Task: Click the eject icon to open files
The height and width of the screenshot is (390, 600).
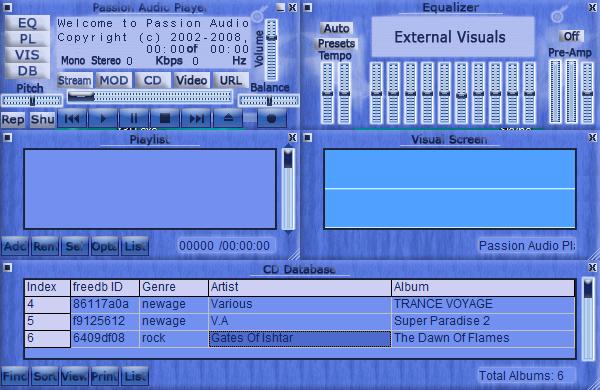Action: pyautogui.click(x=228, y=119)
